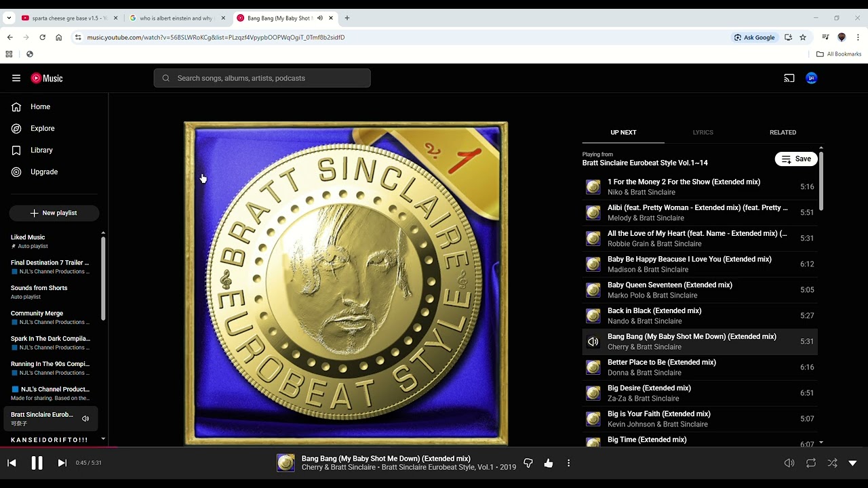Click the song progress bar

pos(434,447)
